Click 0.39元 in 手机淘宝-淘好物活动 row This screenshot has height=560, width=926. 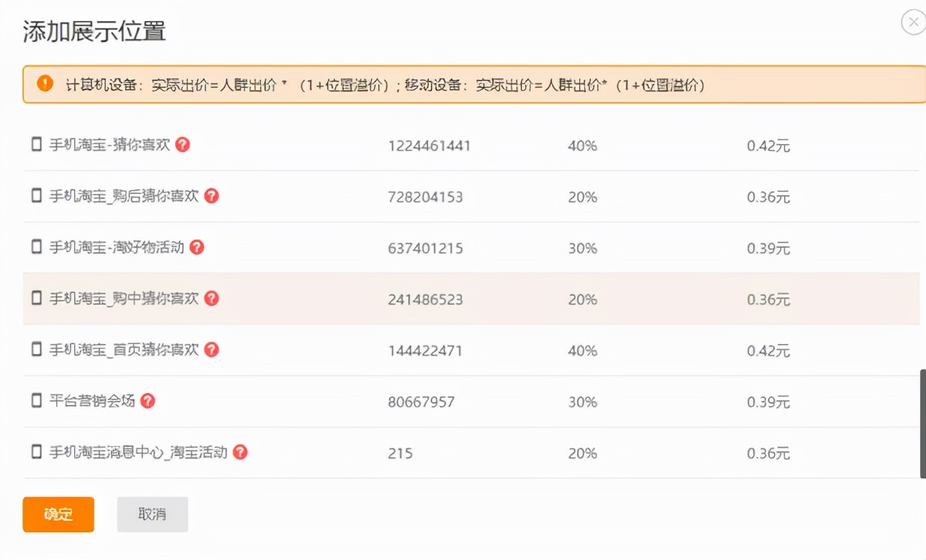[768, 248]
